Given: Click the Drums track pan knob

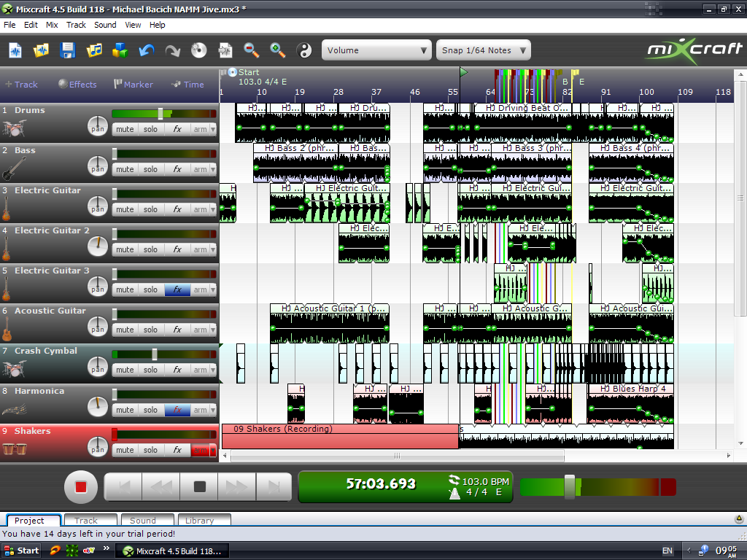Looking at the screenshot, I should (x=98, y=127).
